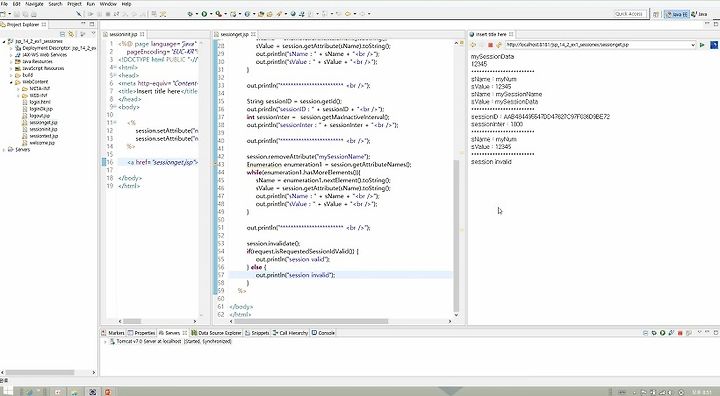
Task: Expand the META-INF folder
Action: [19, 89]
